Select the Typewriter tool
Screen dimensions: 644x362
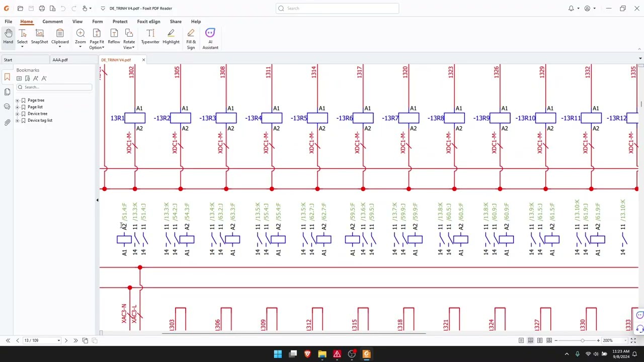150,37
